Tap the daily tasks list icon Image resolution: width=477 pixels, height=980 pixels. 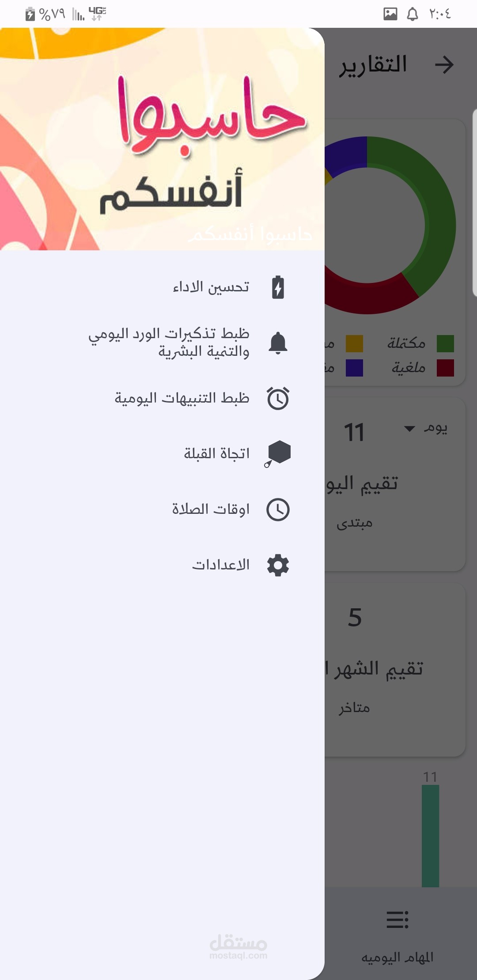(x=397, y=920)
